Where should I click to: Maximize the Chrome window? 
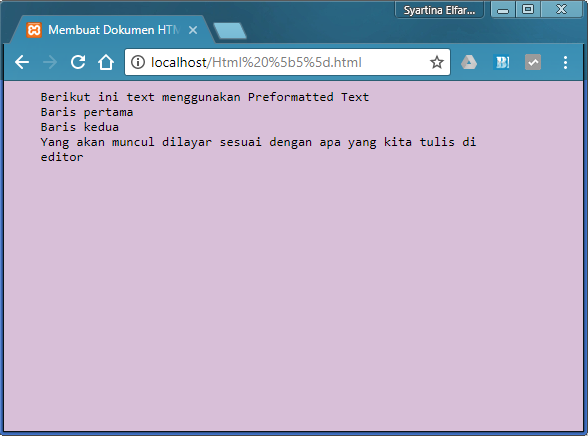click(x=528, y=10)
